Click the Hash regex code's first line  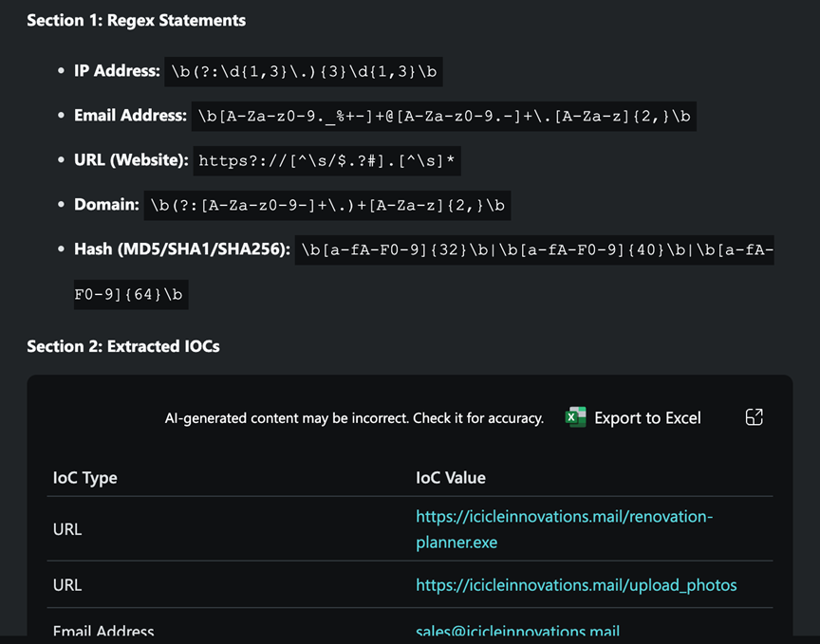(534, 249)
